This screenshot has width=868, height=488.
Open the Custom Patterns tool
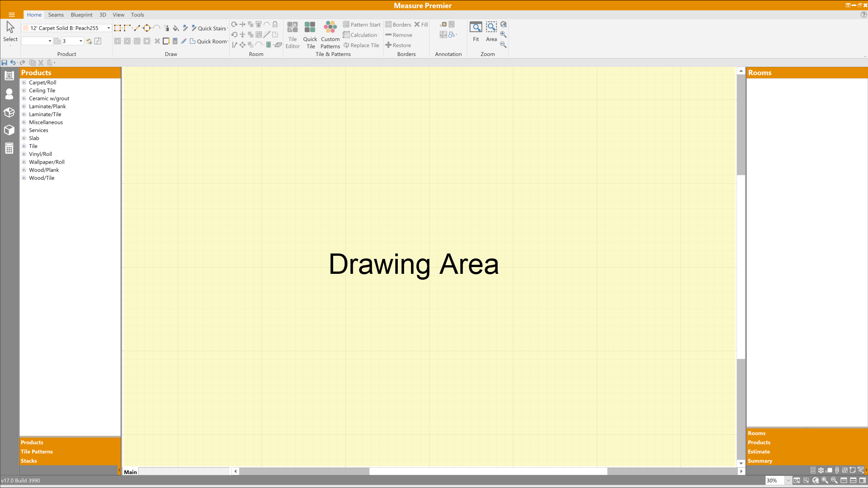[x=330, y=34]
